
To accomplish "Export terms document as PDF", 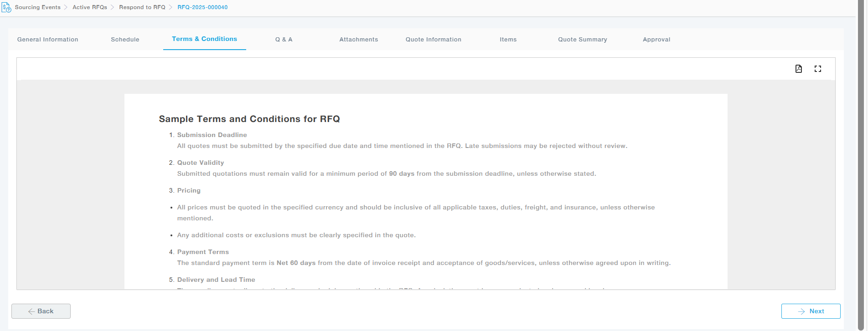I will pos(798,69).
